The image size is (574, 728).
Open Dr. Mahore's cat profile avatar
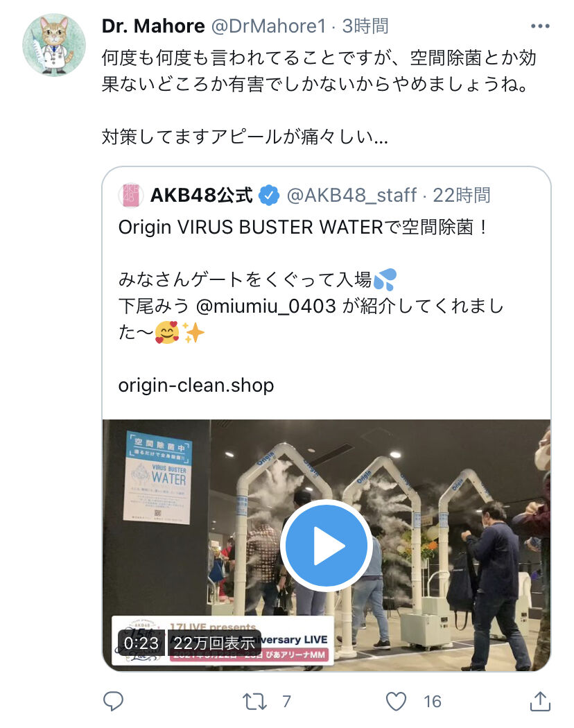click(54, 45)
